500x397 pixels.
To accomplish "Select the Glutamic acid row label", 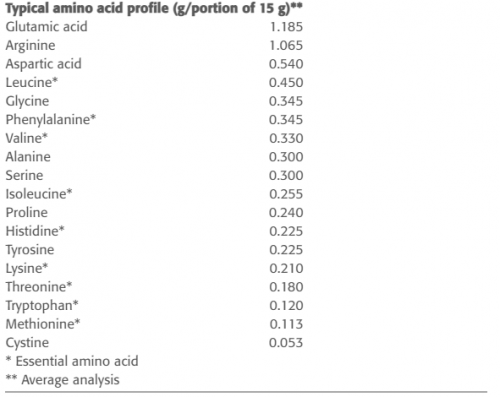I will (47, 27).
